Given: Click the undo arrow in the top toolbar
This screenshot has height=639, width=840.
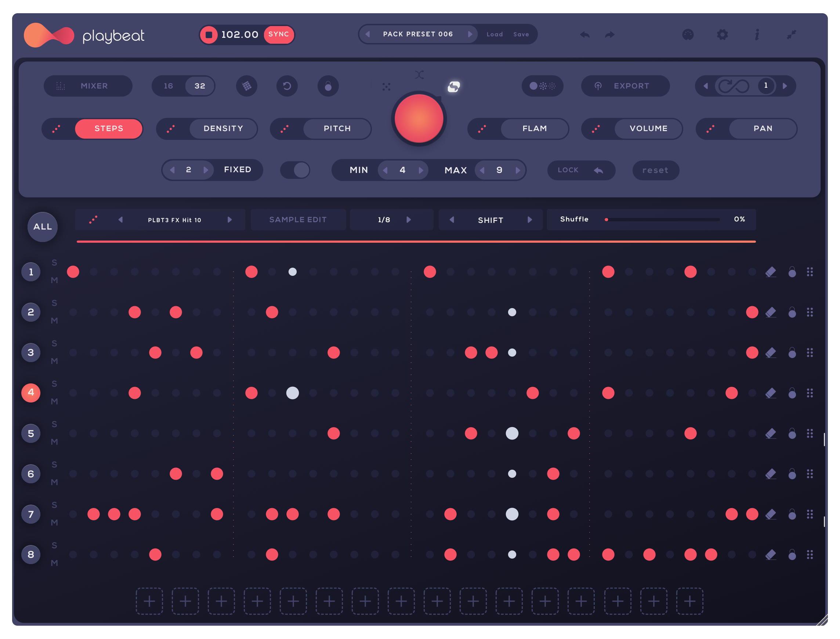Looking at the screenshot, I should coord(585,35).
